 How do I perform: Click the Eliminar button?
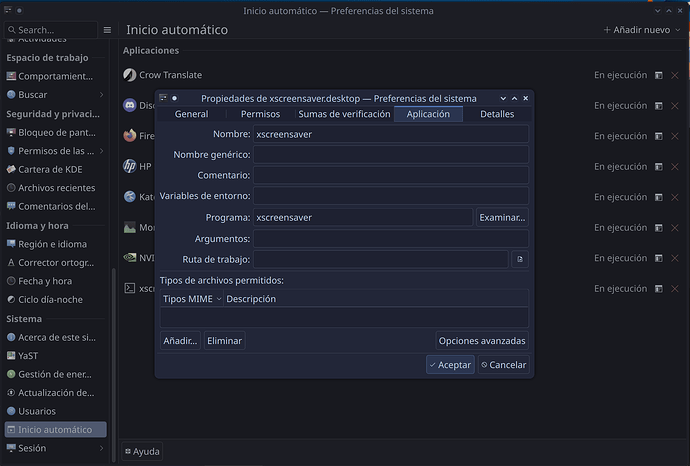(x=224, y=341)
